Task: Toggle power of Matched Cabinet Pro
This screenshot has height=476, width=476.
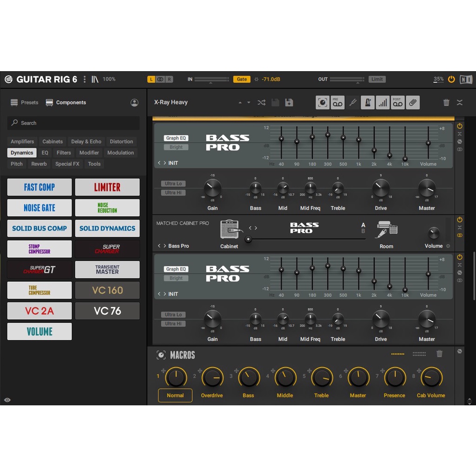Action: tap(460, 219)
